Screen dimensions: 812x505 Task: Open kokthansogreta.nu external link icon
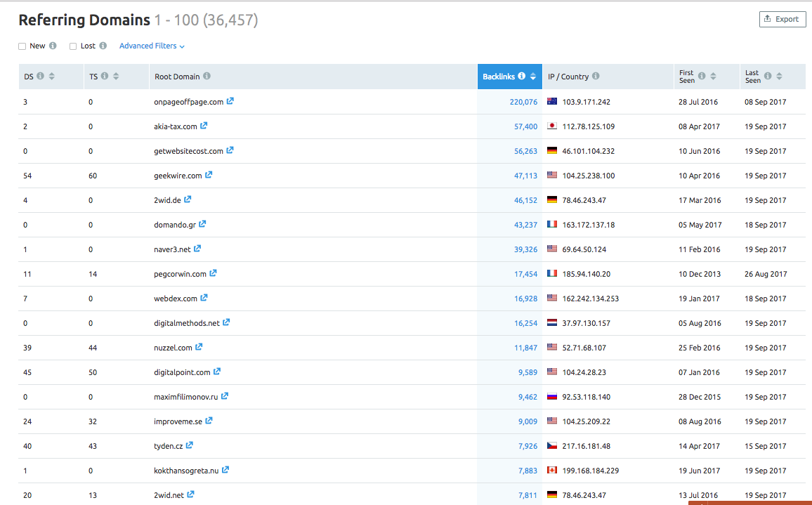[x=225, y=470]
